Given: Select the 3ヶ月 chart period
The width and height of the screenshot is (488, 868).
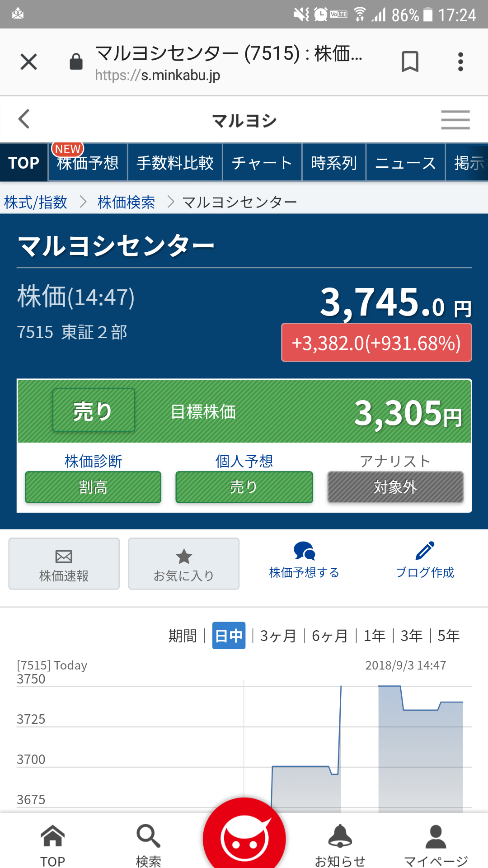Looking at the screenshot, I should click(x=278, y=636).
